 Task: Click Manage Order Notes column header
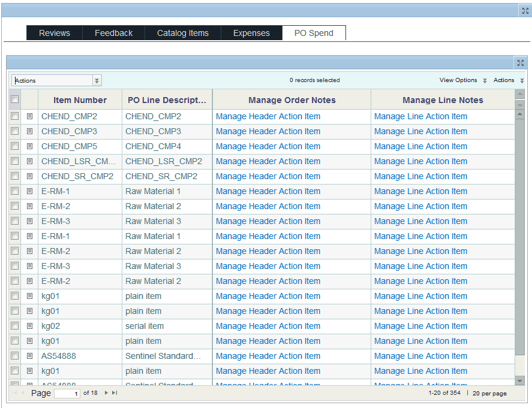(x=291, y=100)
